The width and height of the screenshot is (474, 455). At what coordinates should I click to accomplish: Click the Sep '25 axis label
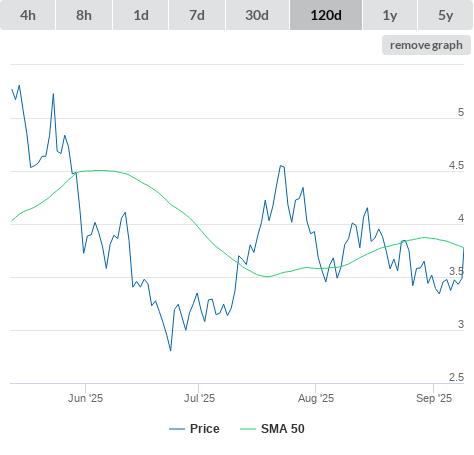pos(434,398)
